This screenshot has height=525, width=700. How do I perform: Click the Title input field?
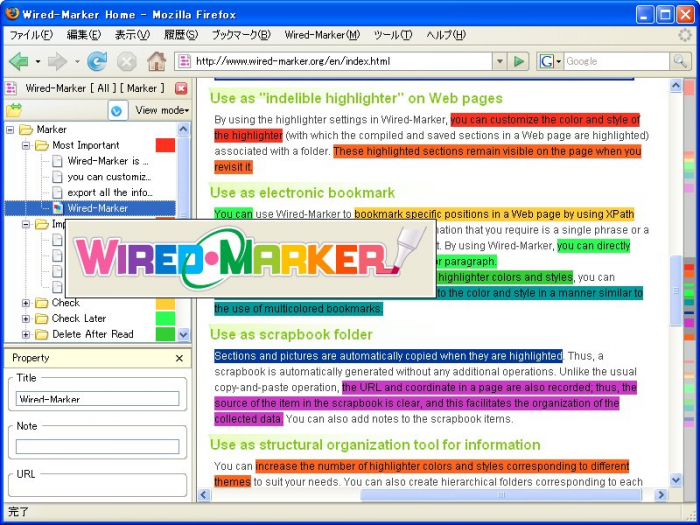tap(97, 399)
